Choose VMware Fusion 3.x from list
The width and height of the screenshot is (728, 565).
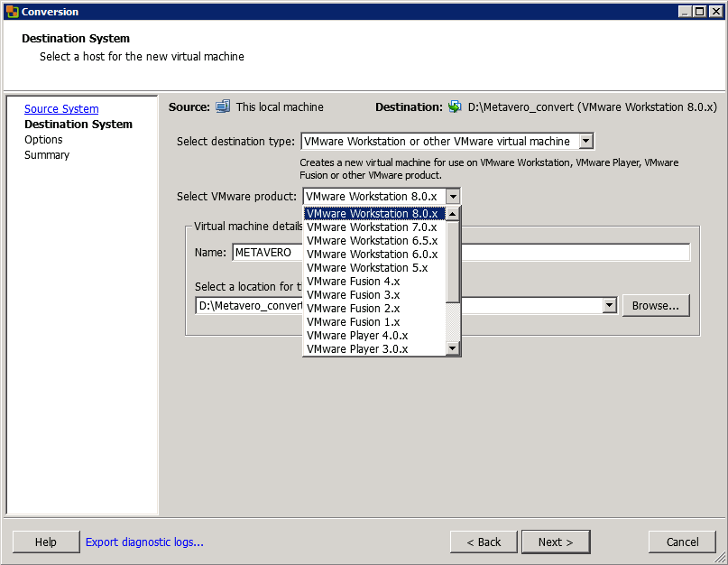(374, 294)
